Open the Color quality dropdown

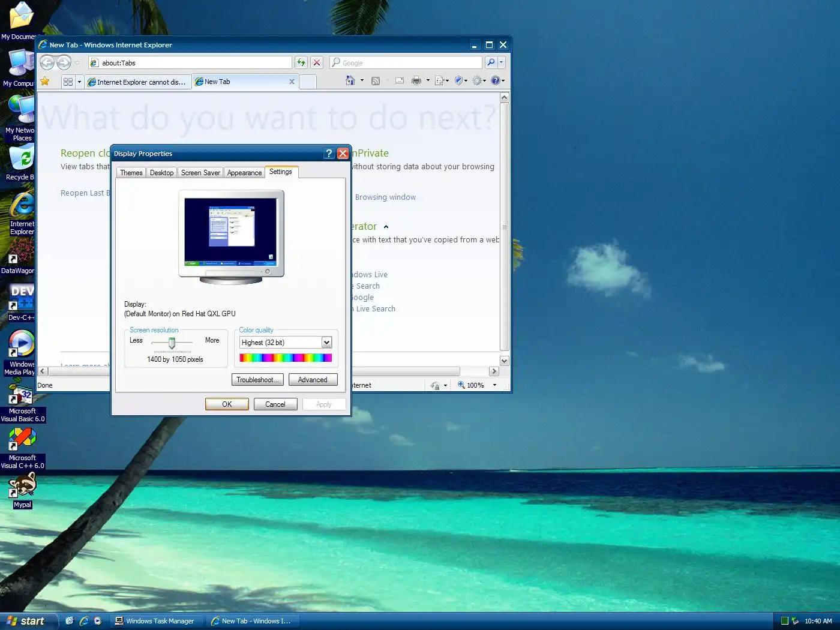326,343
